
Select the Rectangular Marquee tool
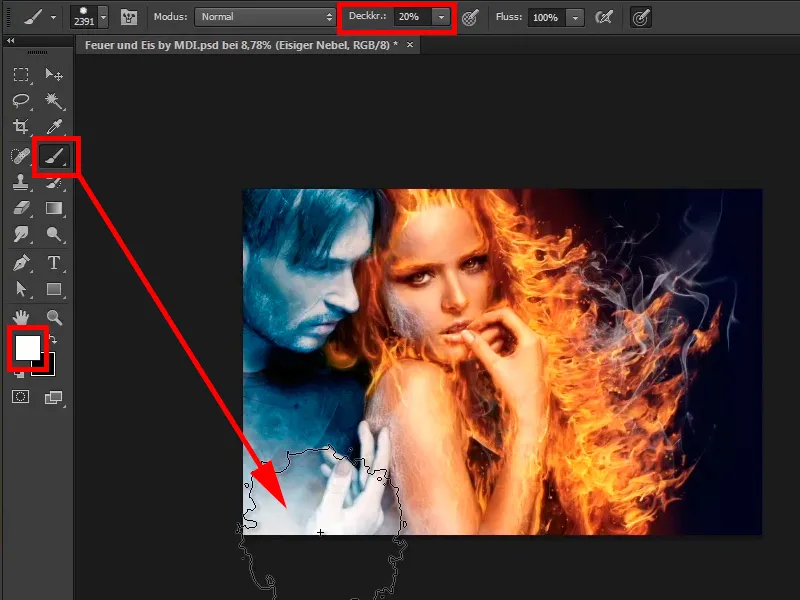[x=21, y=74]
